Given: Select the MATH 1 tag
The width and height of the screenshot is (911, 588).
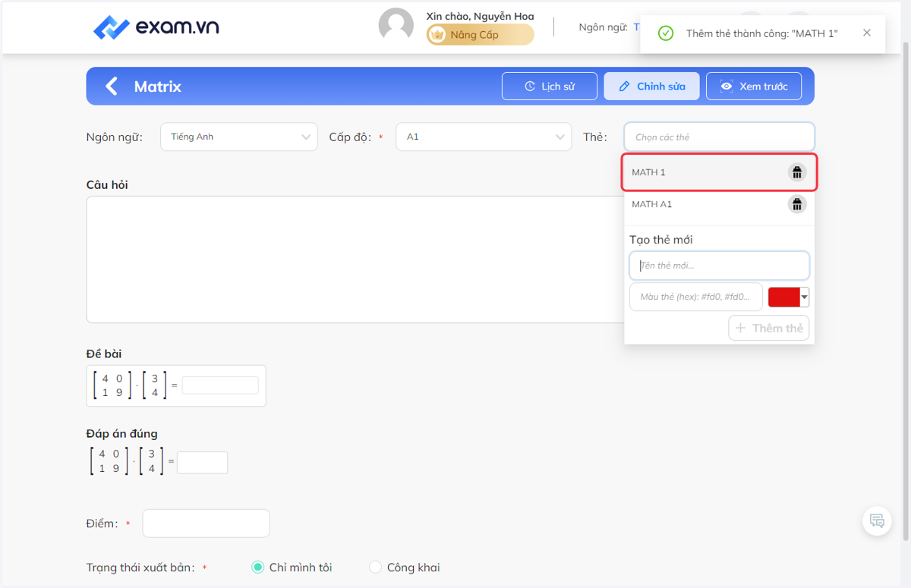Looking at the screenshot, I should (x=720, y=172).
